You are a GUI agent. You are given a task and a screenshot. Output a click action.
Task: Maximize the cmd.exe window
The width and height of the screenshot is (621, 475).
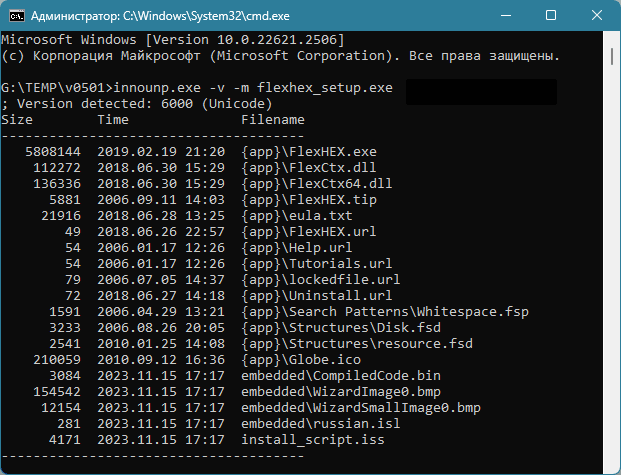point(551,16)
